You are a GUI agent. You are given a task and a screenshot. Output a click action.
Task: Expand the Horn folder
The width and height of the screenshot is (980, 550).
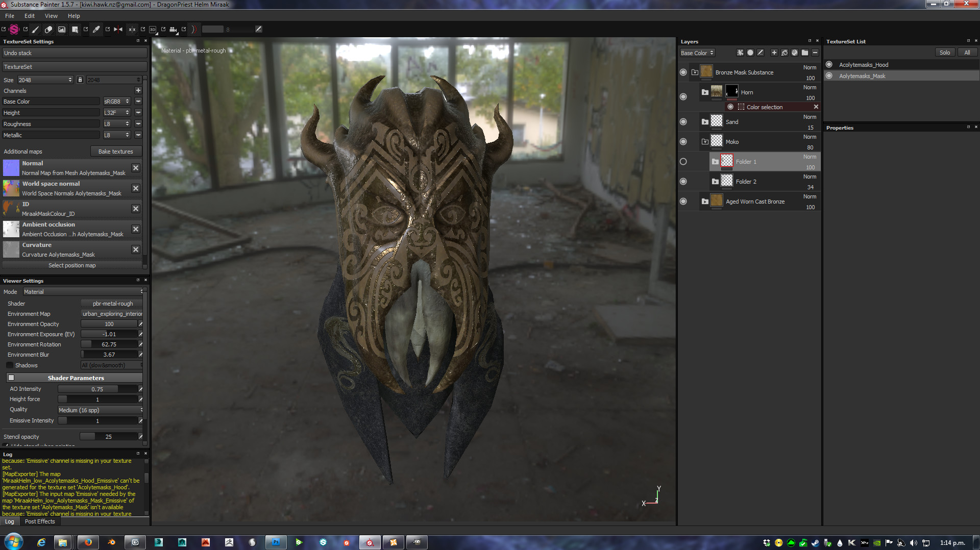point(705,92)
